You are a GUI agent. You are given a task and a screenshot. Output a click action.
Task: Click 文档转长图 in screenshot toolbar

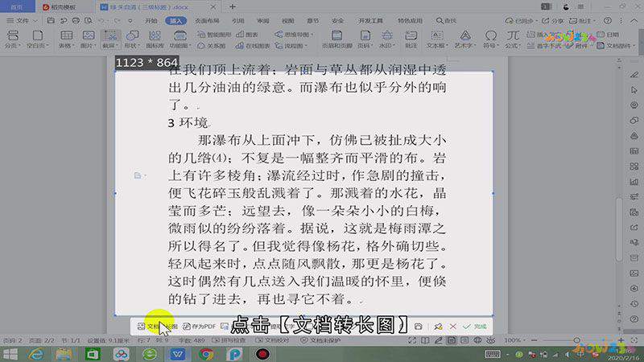pyautogui.click(x=157, y=327)
